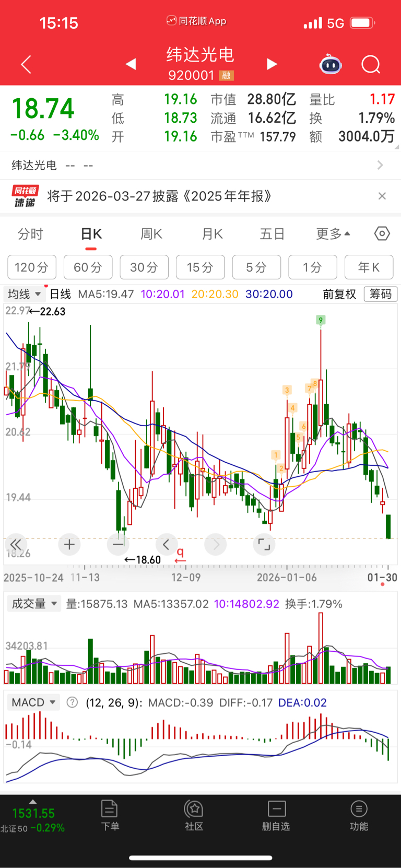Zoom out chart with minus button
The width and height of the screenshot is (401, 868).
tap(118, 545)
